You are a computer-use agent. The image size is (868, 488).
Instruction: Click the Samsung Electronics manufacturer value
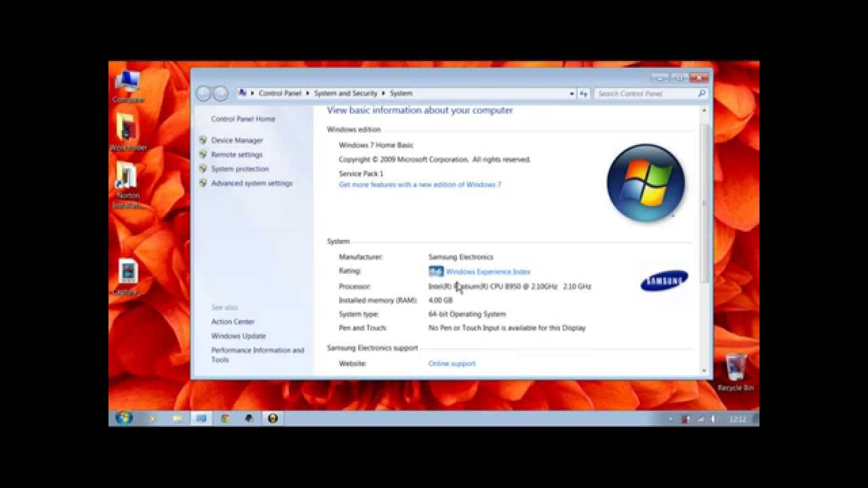tap(461, 257)
